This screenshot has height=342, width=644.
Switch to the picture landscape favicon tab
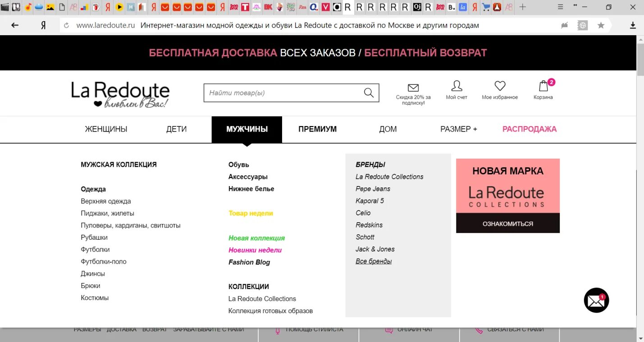pyautogui.click(x=50, y=7)
